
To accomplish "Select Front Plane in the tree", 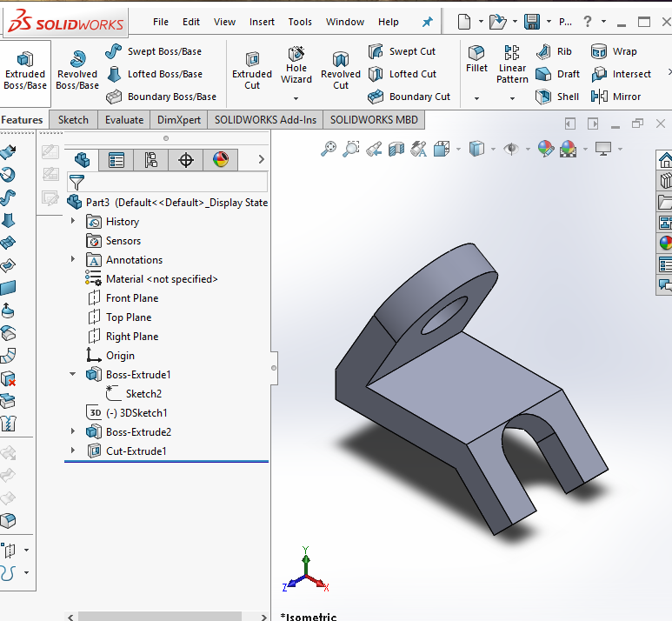I will (123, 298).
